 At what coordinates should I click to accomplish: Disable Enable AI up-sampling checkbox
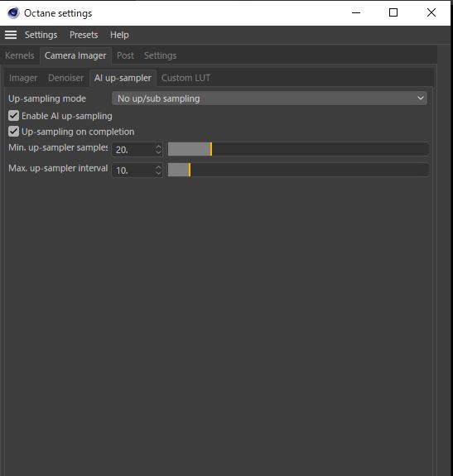(x=13, y=116)
